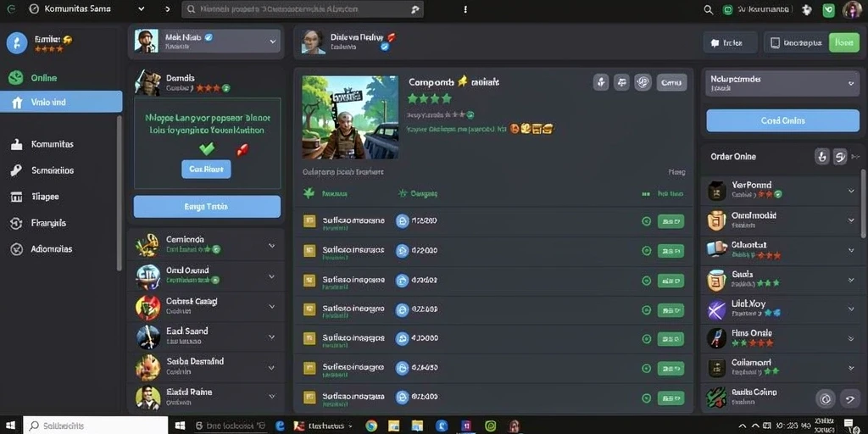Click the music-note icon left of Cemu
The height and width of the screenshot is (434, 868).
point(622,82)
